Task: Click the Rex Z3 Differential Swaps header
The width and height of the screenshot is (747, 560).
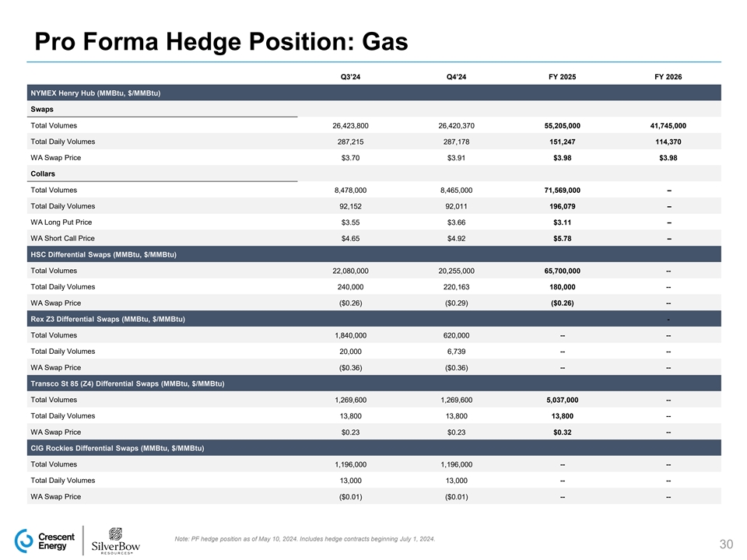Action: click(x=107, y=319)
